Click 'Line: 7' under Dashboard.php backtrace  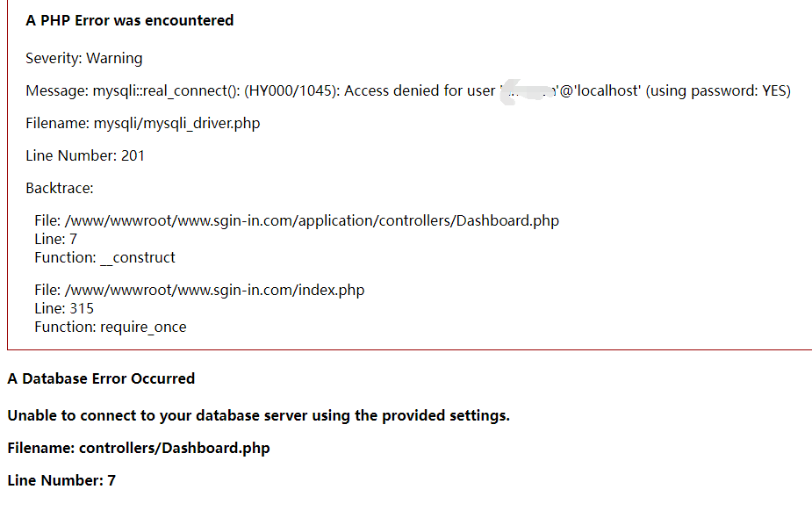pyautogui.click(x=56, y=239)
